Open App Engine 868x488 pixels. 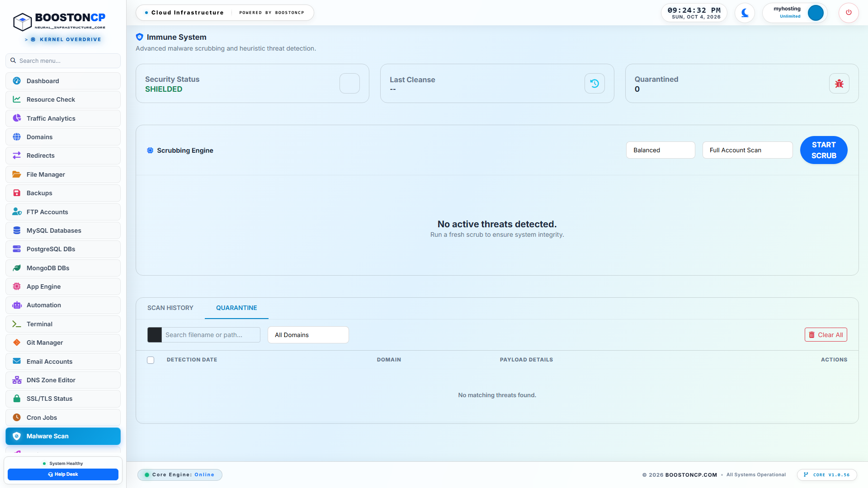(63, 286)
